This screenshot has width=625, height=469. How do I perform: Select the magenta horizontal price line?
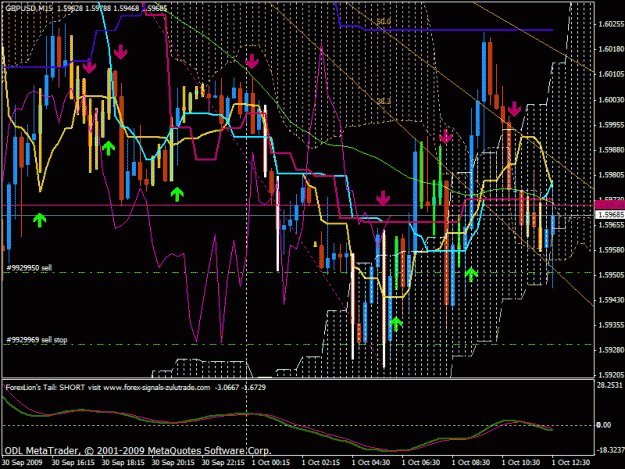(298, 206)
